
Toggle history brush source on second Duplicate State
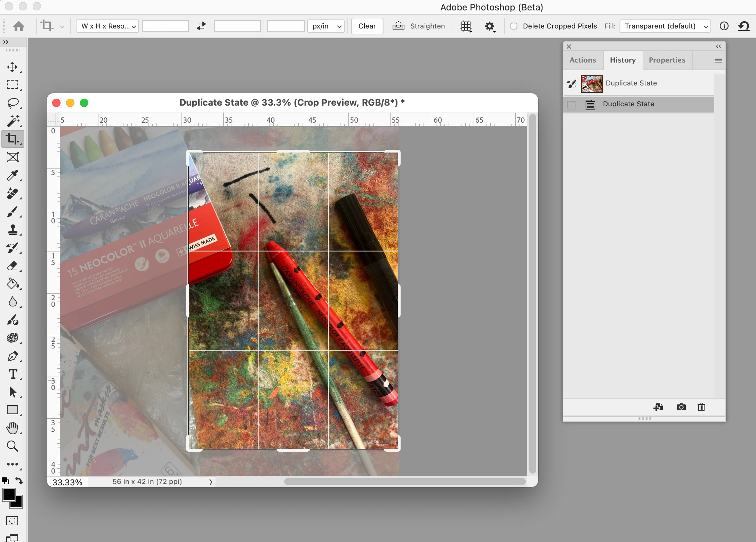point(571,105)
